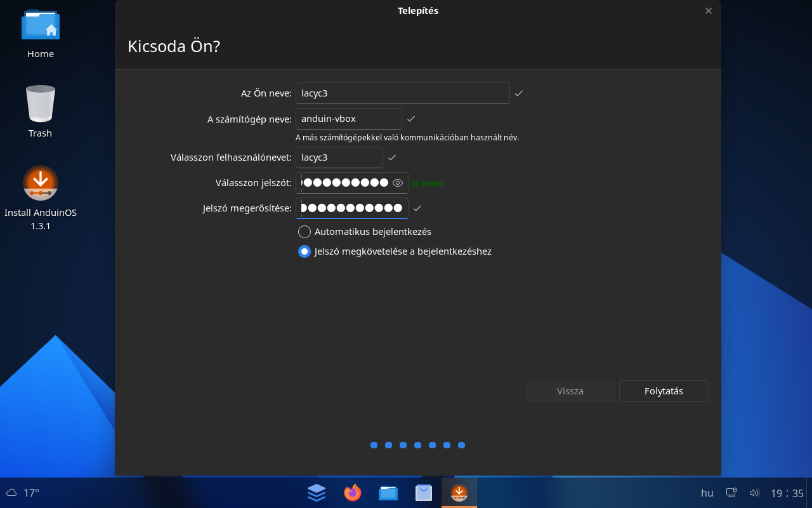The height and width of the screenshot is (508, 812).
Task: Click into the Válasszon jelszót field
Action: pyautogui.click(x=352, y=183)
